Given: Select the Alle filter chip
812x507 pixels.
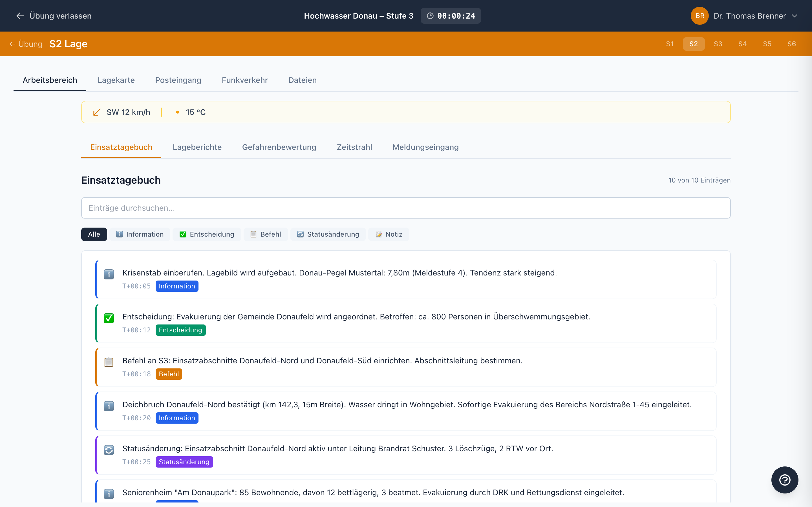Looking at the screenshot, I should pos(94,234).
